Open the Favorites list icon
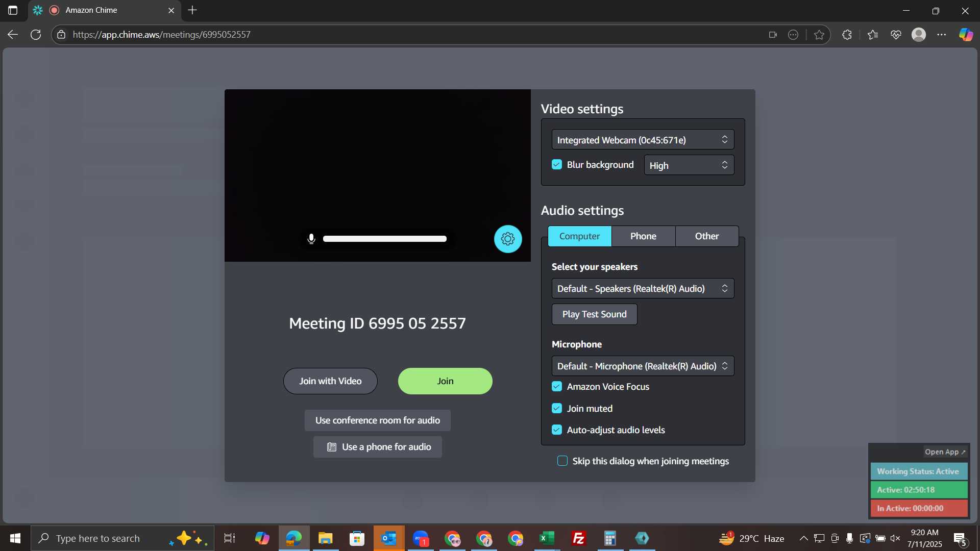Image resolution: width=980 pixels, height=551 pixels. tap(873, 35)
